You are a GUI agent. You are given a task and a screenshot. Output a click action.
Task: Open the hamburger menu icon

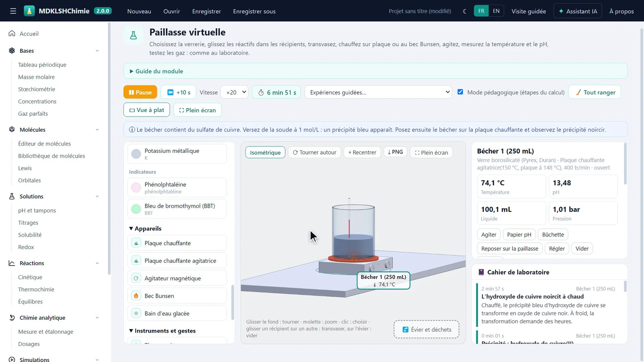(13, 11)
